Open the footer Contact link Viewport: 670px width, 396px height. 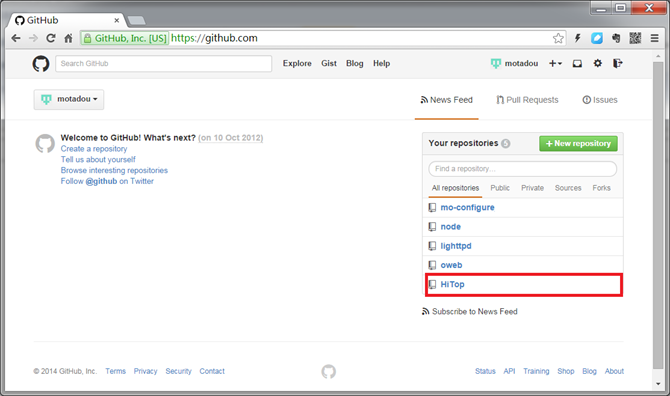[212, 371]
